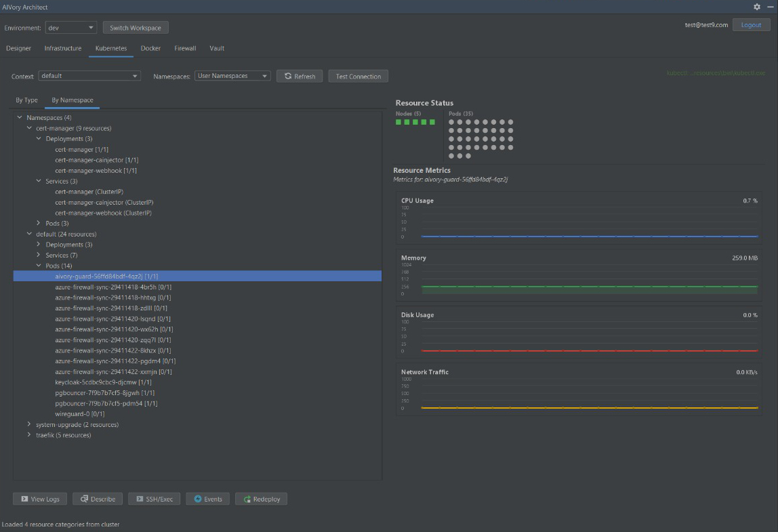The height and width of the screenshot is (532, 778).
Task: Select pod azure-firewall-sync-29411420-lsqnd
Action: pyautogui.click(x=112, y=319)
